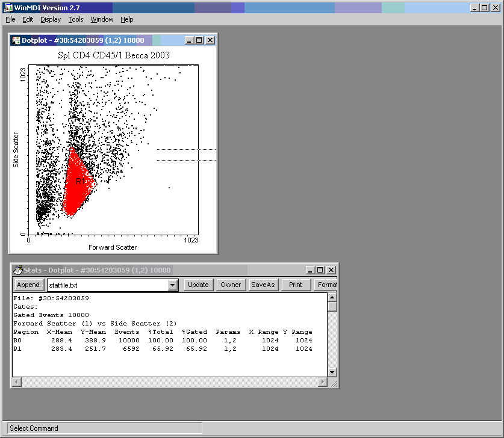The height and width of the screenshot is (438, 504).
Task: Click the Owner button
Action: click(x=231, y=285)
